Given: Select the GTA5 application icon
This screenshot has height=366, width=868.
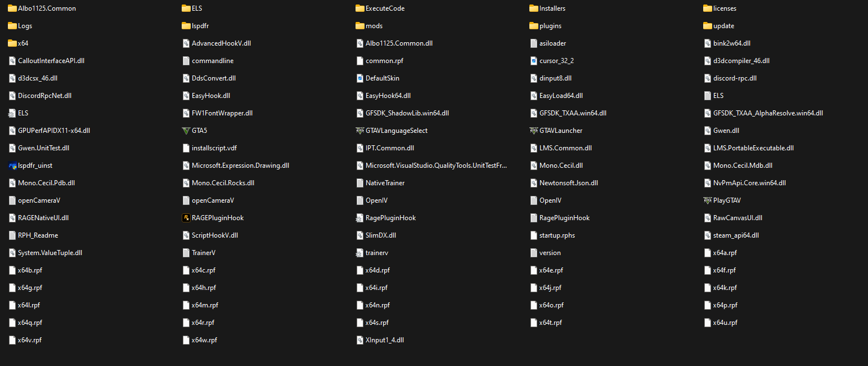Looking at the screenshot, I should pyautogui.click(x=186, y=131).
